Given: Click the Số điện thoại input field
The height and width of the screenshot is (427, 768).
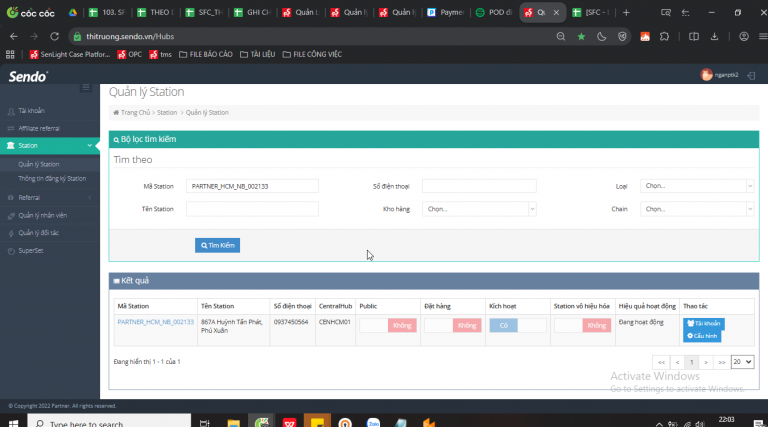Looking at the screenshot, I should pos(479,186).
